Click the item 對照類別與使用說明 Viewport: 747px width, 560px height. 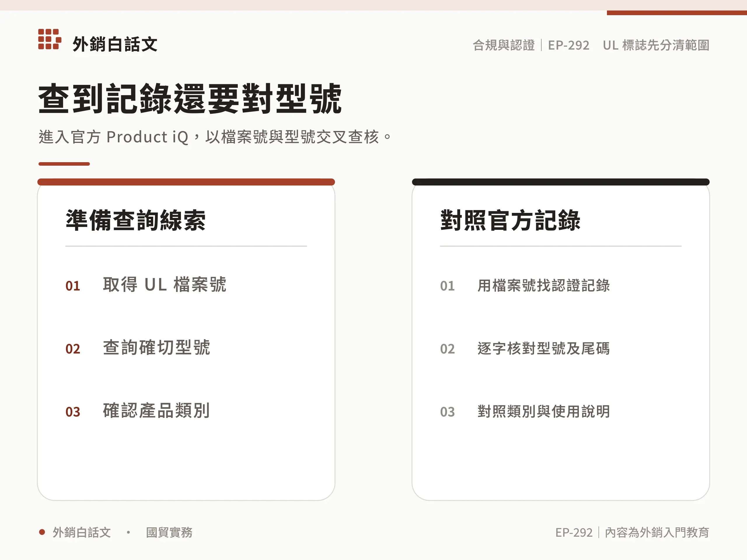[543, 412]
